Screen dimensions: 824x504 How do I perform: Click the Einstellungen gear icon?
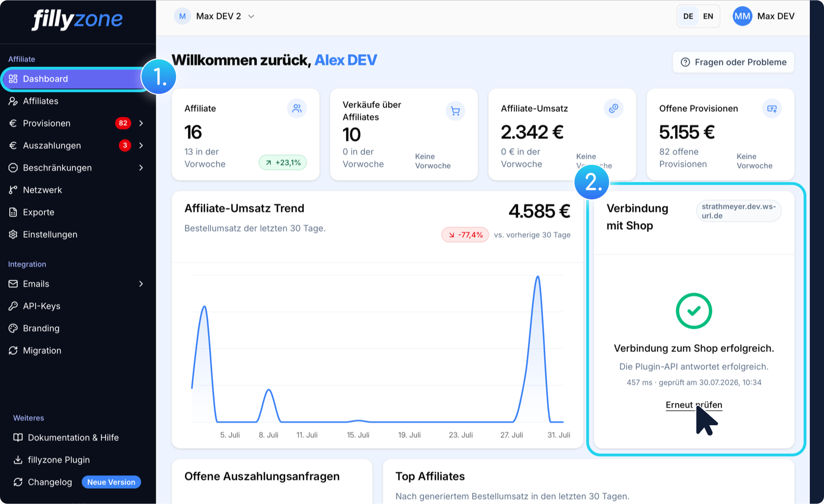click(x=13, y=235)
